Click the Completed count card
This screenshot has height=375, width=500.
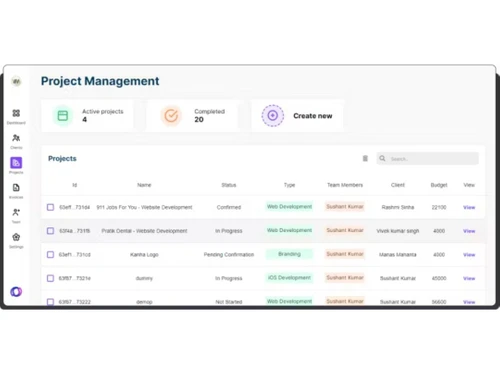tap(193, 116)
